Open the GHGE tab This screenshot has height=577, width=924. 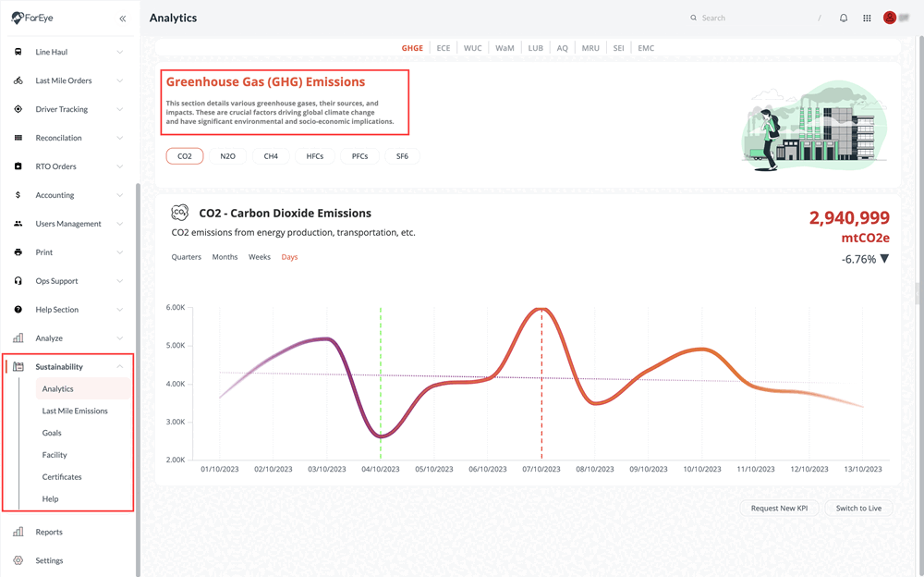click(412, 48)
